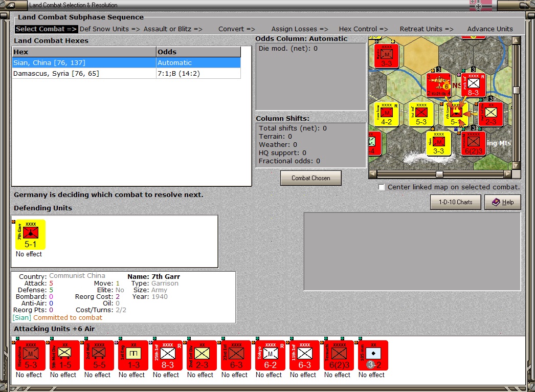535x392 pixels.
Task: Click the map scroll up arrow
Action: 516,40
